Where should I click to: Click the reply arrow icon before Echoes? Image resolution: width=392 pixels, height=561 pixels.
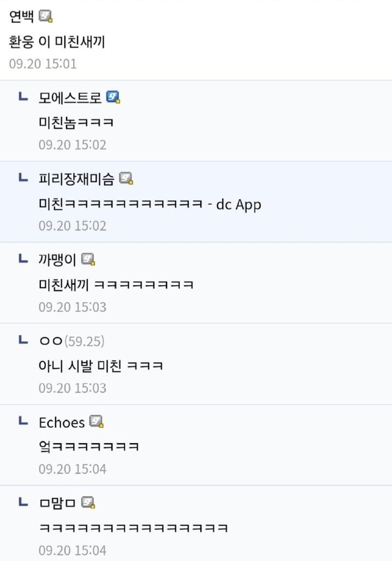tap(23, 421)
